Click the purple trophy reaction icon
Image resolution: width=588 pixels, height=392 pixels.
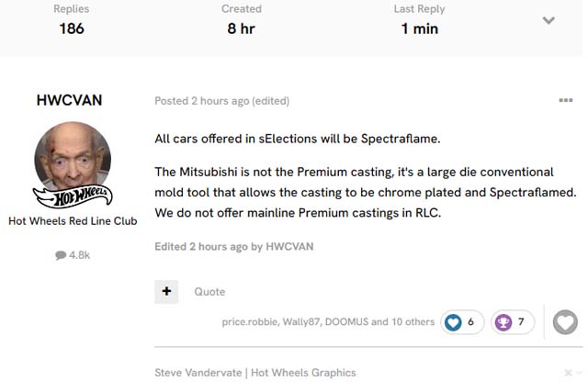click(x=503, y=322)
